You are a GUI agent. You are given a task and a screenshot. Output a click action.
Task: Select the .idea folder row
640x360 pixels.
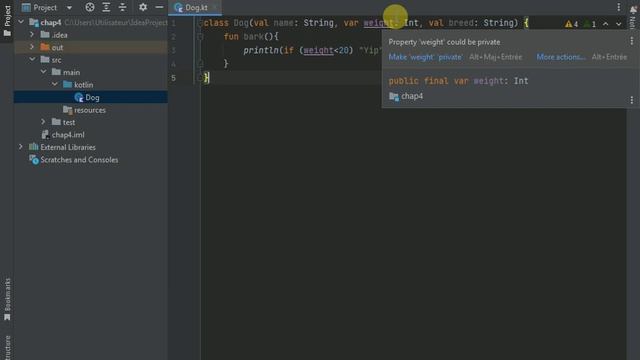[x=91, y=35]
